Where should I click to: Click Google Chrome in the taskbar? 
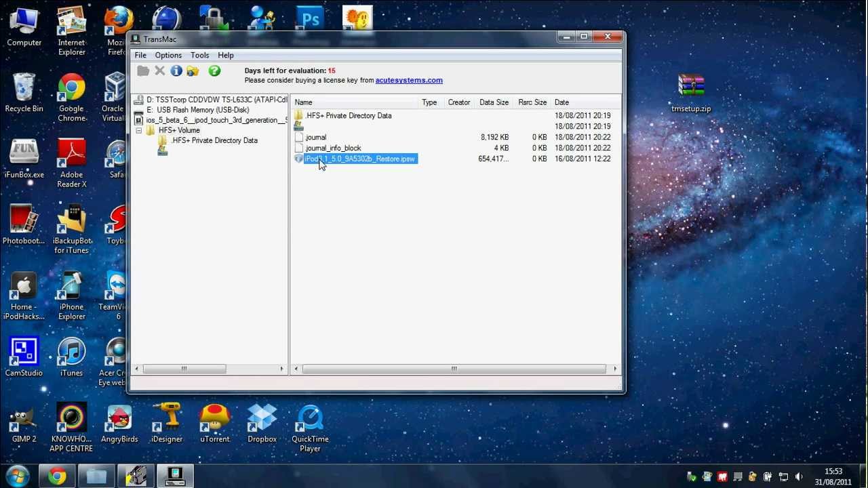click(x=58, y=476)
